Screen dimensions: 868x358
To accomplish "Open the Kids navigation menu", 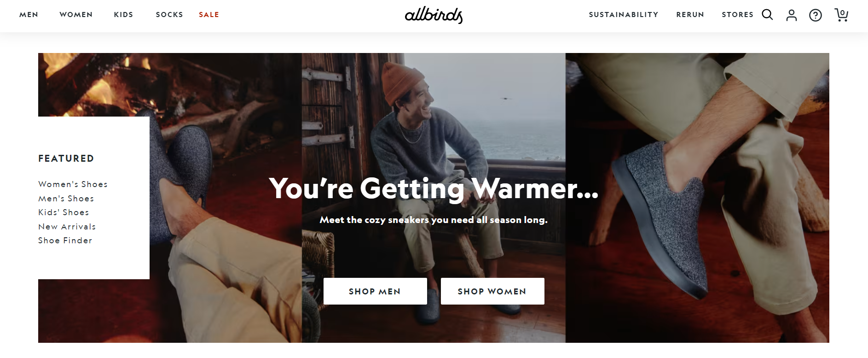I will pos(123,15).
